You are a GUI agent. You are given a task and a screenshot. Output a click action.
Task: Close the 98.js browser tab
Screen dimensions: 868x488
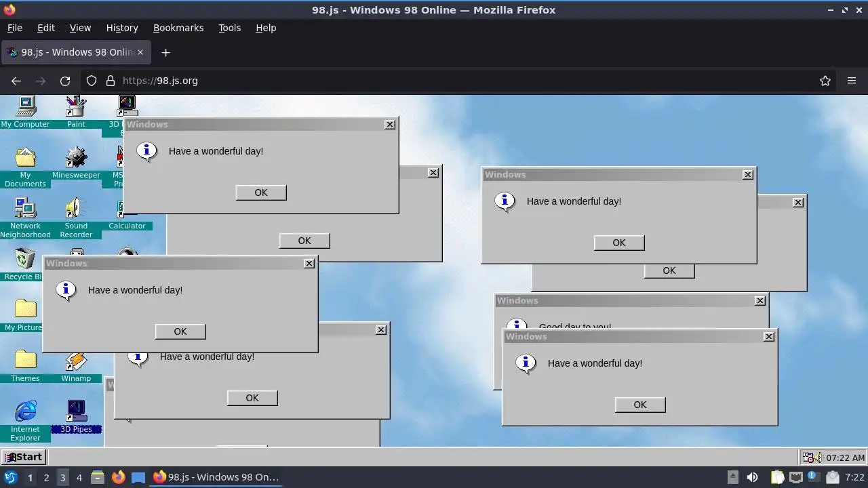click(x=140, y=52)
